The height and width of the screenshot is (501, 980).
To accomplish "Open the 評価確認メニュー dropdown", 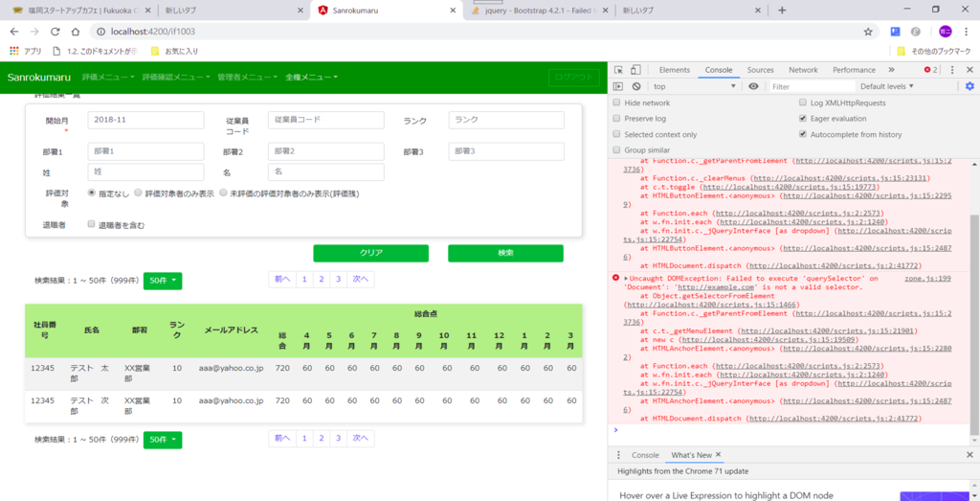I will (176, 77).
